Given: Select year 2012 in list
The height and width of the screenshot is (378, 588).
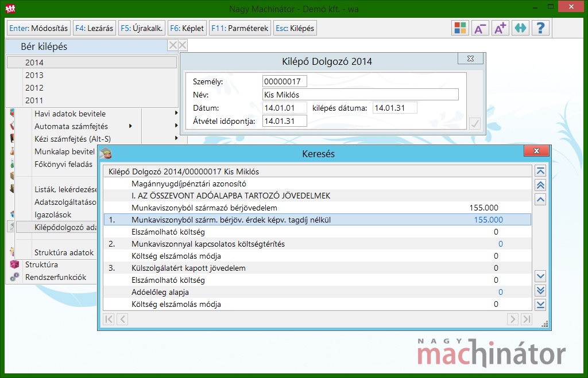Looking at the screenshot, I should point(92,88).
